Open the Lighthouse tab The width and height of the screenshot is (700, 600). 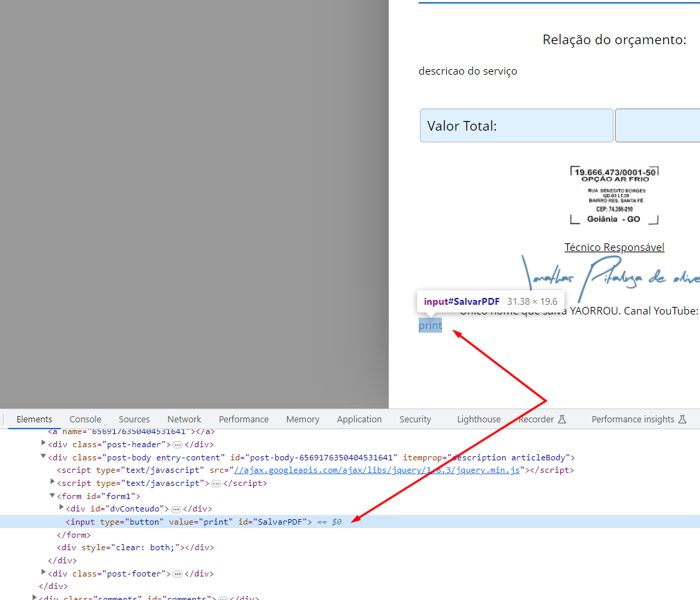coord(479,420)
